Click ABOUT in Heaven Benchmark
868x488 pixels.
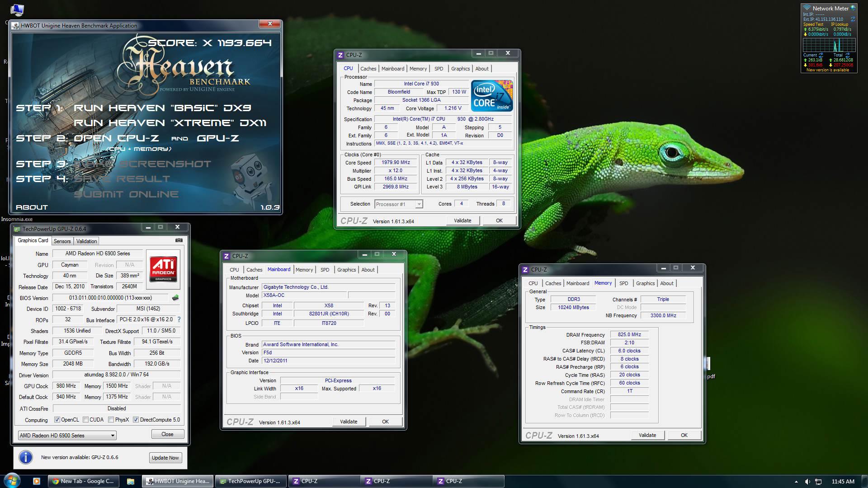click(32, 207)
